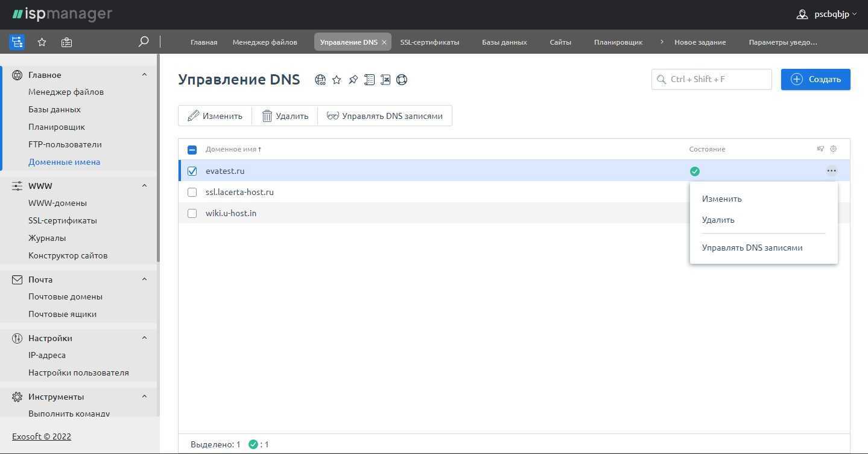This screenshot has width=868, height=454.
Task: Choose Управлять DNS записями in context menu
Action: [x=752, y=248]
